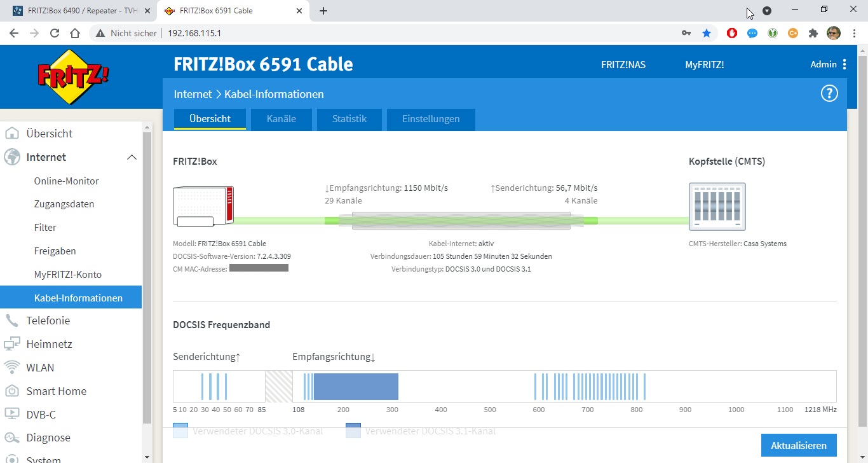Click the DOCSIS 3.0 legend swatch
The height and width of the screenshot is (463, 868).
180,431
